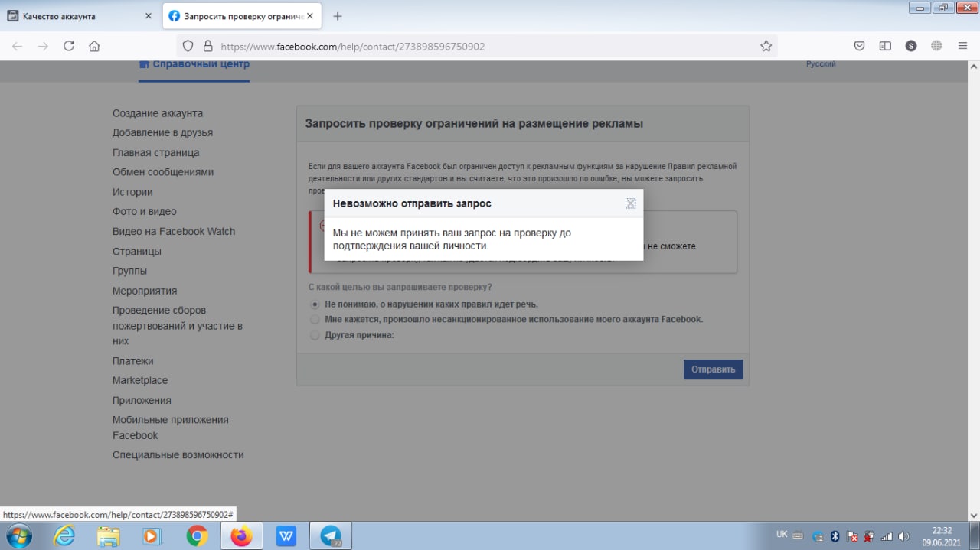Open 'Мобильные приложения Facebook' topic
The width and height of the screenshot is (980, 550).
pos(171,428)
